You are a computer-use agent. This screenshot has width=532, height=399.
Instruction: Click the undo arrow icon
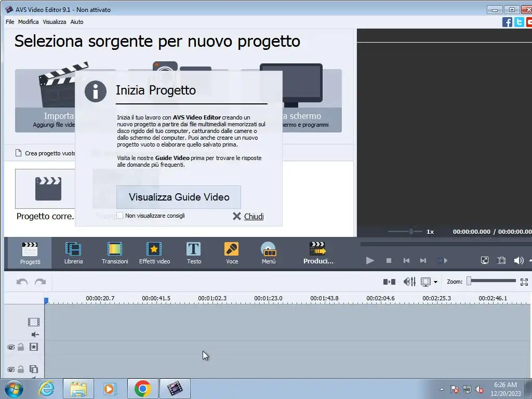pos(22,282)
